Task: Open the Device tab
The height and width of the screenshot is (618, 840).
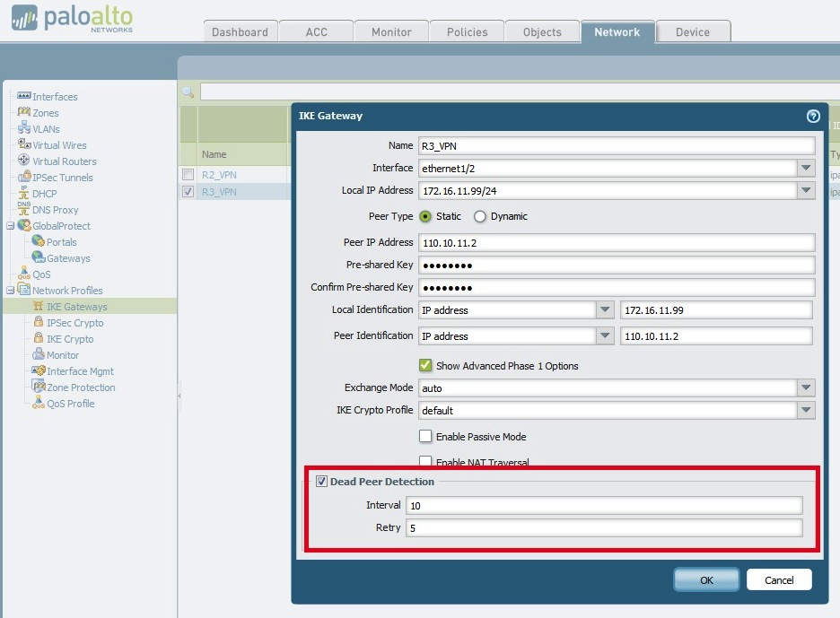Action: (693, 31)
